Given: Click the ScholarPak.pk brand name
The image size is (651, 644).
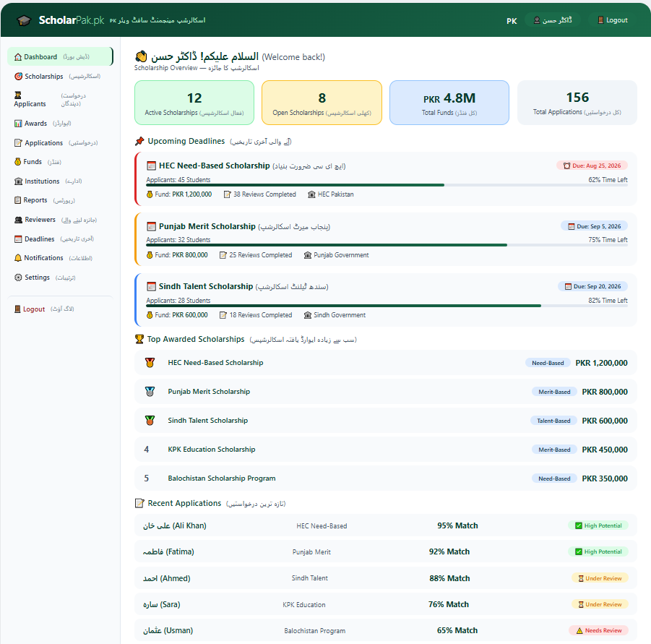Looking at the screenshot, I should coord(72,20).
